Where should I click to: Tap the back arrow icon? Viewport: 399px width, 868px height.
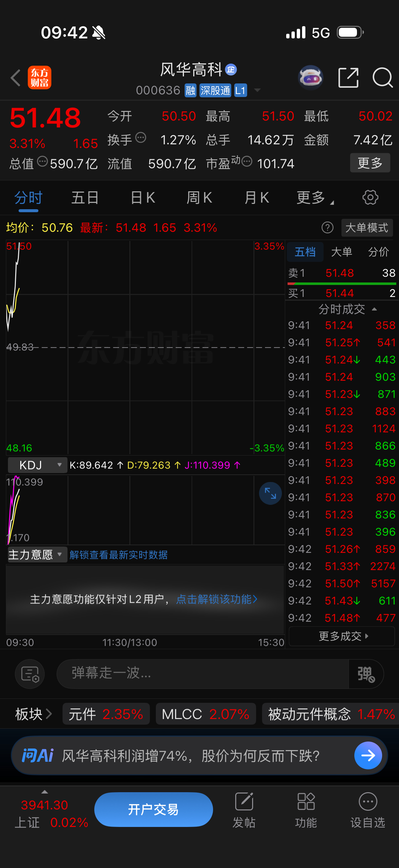(16, 78)
